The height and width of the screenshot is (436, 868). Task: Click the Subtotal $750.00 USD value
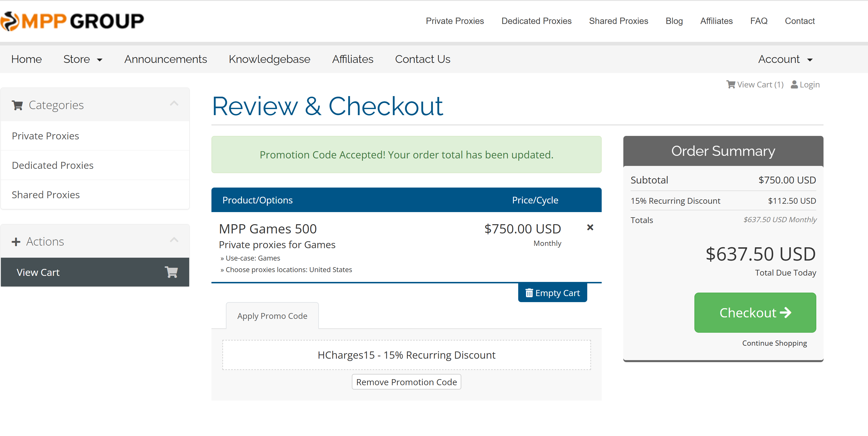787,180
